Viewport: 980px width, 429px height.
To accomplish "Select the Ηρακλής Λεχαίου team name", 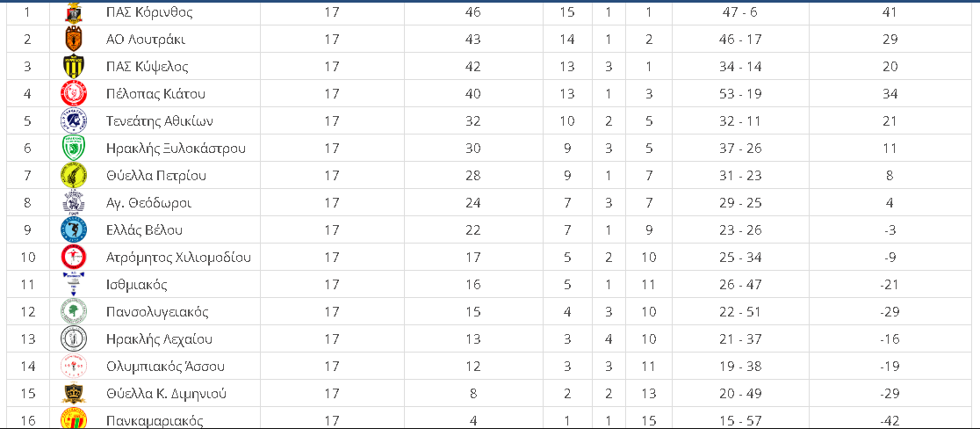I will [159, 339].
